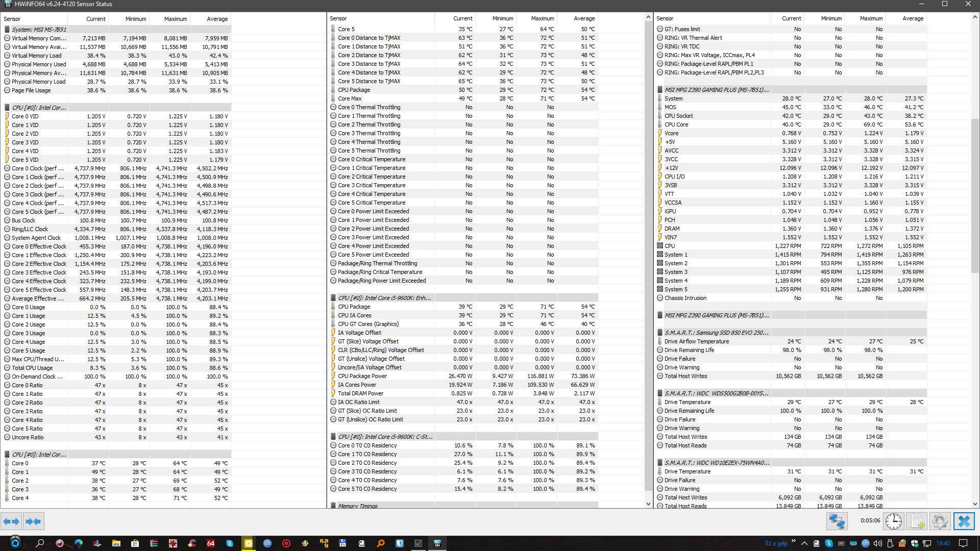This screenshot has height=551, width=980.
Task: Click the expand columns arrows button
Action: (x=11, y=521)
